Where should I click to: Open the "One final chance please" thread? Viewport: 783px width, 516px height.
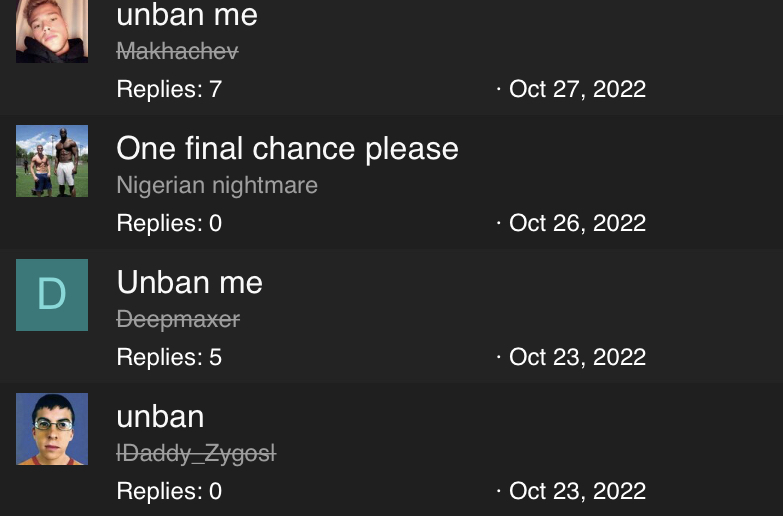coord(287,149)
